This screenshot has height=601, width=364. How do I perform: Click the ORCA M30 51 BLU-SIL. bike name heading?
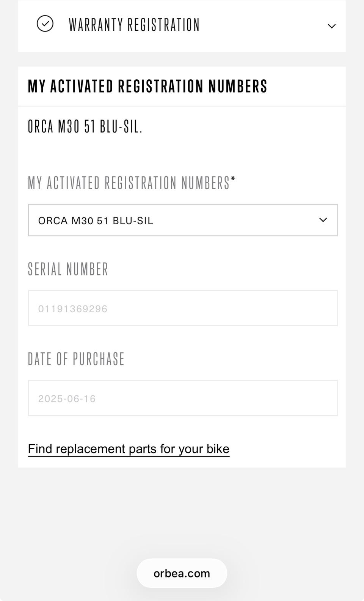(x=85, y=126)
